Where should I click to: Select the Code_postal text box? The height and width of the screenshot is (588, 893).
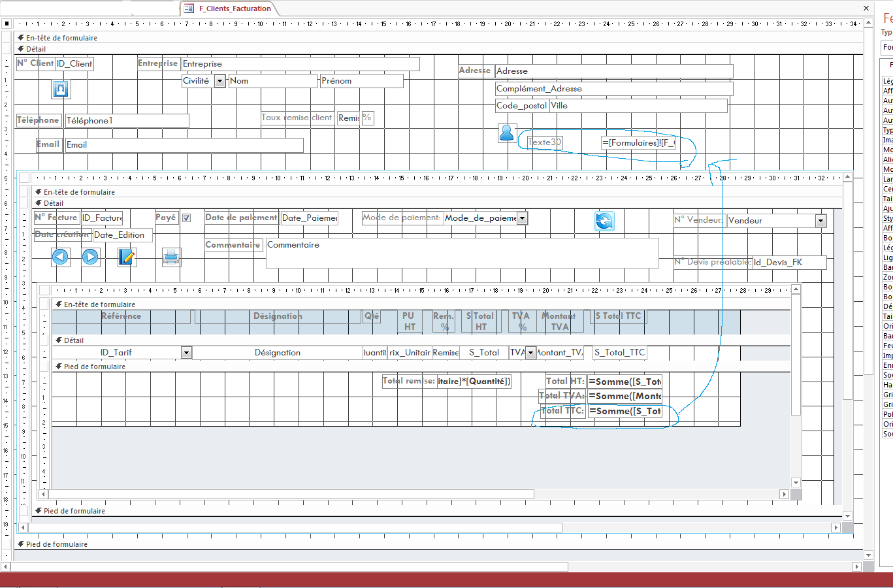click(522, 106)
